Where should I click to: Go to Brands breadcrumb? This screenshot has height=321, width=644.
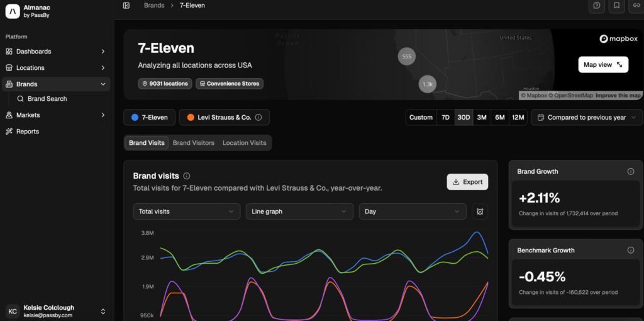154,5
